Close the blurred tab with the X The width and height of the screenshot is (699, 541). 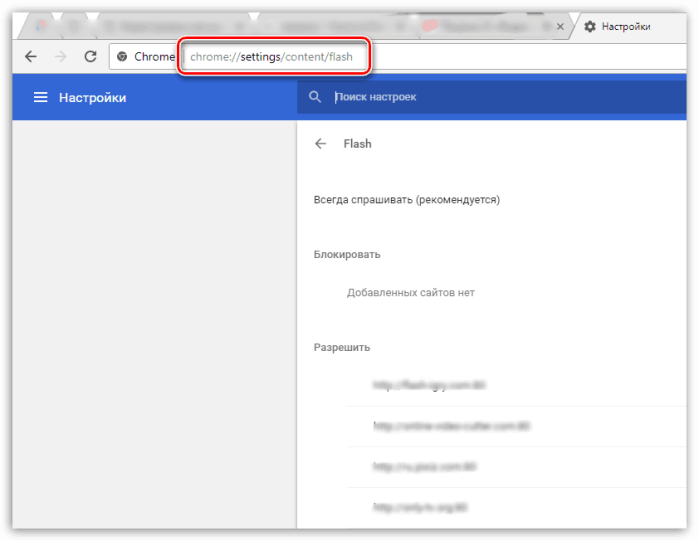[560, 27]
